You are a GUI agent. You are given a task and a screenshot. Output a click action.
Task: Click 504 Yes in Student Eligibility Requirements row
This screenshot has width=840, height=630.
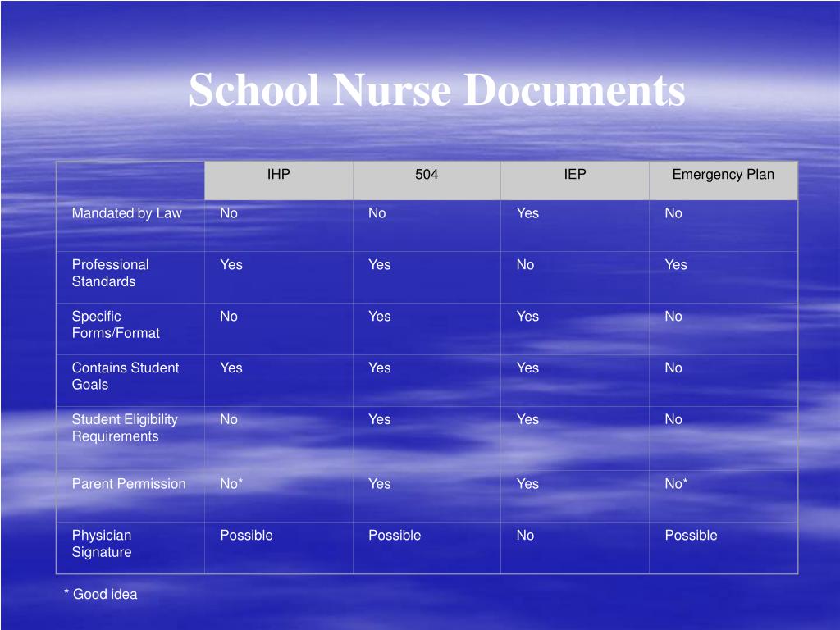[379, 419]
